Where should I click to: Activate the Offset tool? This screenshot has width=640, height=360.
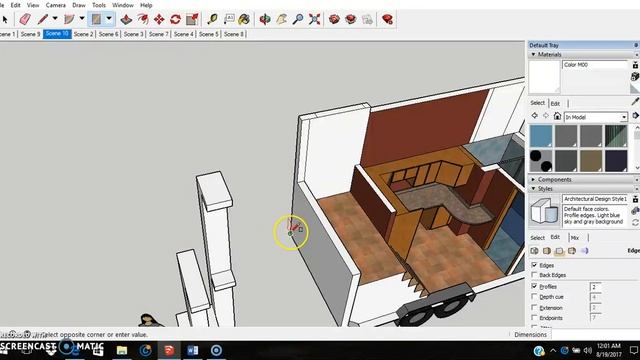point(142,19)
